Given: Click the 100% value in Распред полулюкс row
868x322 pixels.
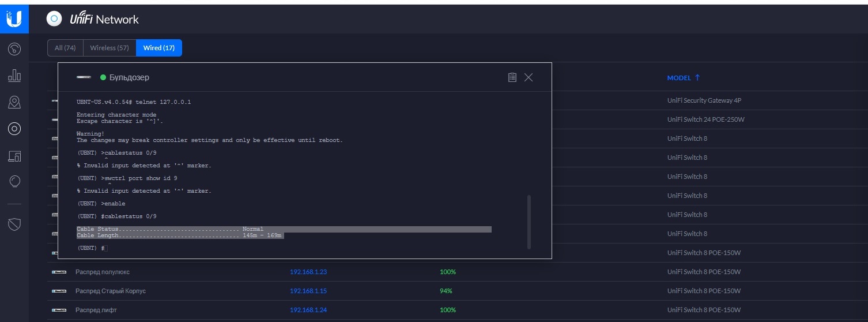Looking at the screenshot, I should pos(448,272).
